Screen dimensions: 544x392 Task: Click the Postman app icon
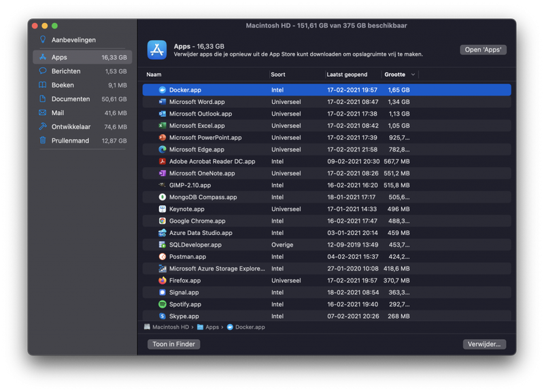pos(163,257)
